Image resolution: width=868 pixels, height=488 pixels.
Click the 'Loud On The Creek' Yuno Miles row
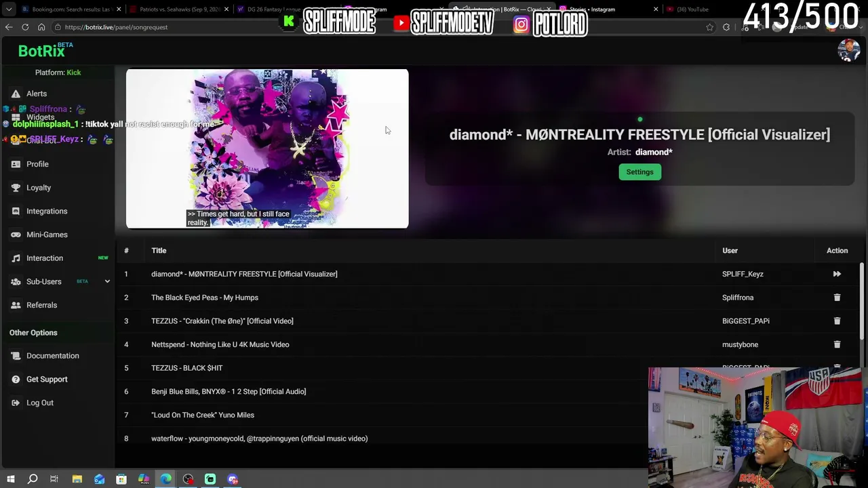tap(203, 415)
